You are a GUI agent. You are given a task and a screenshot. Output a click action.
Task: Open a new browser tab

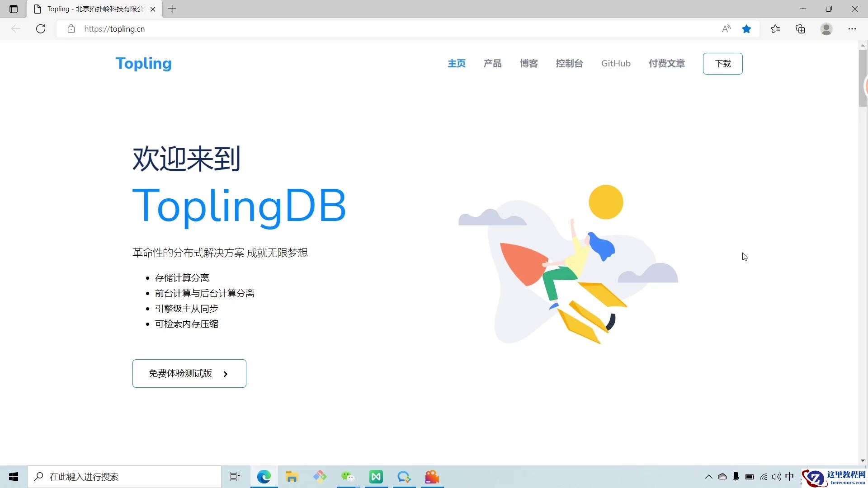172,9
